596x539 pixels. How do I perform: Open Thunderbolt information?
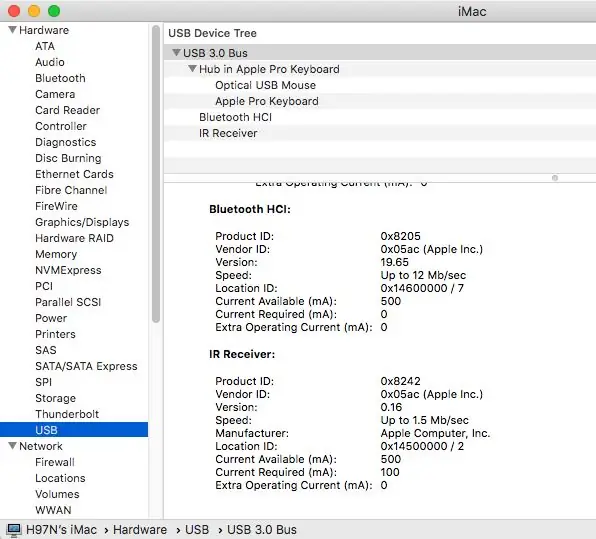click(67, 414)
